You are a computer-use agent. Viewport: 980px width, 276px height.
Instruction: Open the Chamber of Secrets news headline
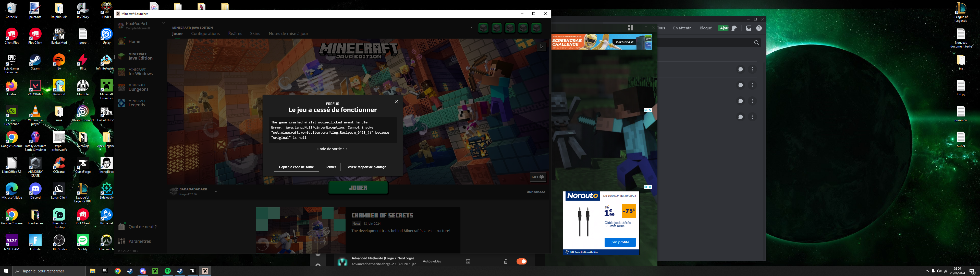coord(382,215)
